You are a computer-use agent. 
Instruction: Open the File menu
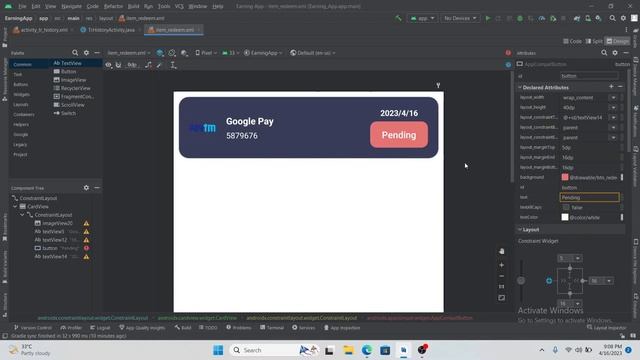(22, 6)
